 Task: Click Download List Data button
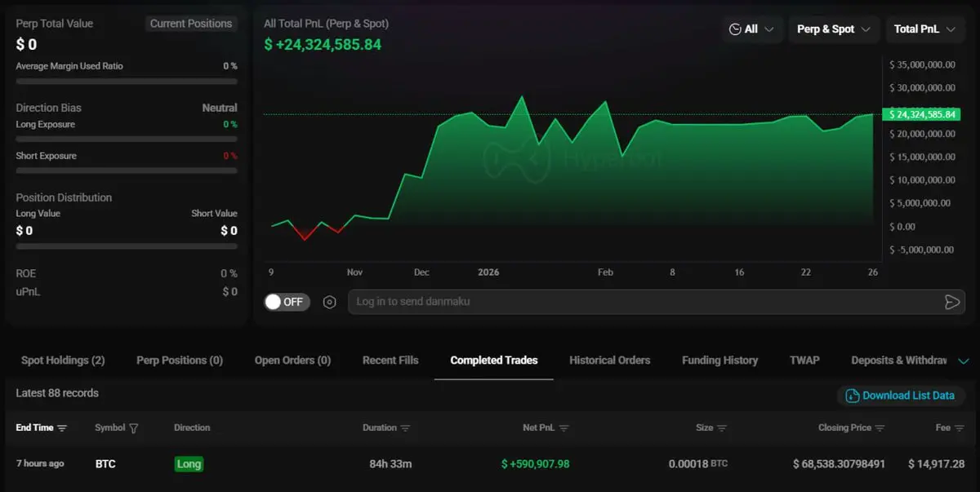(900, 396)
